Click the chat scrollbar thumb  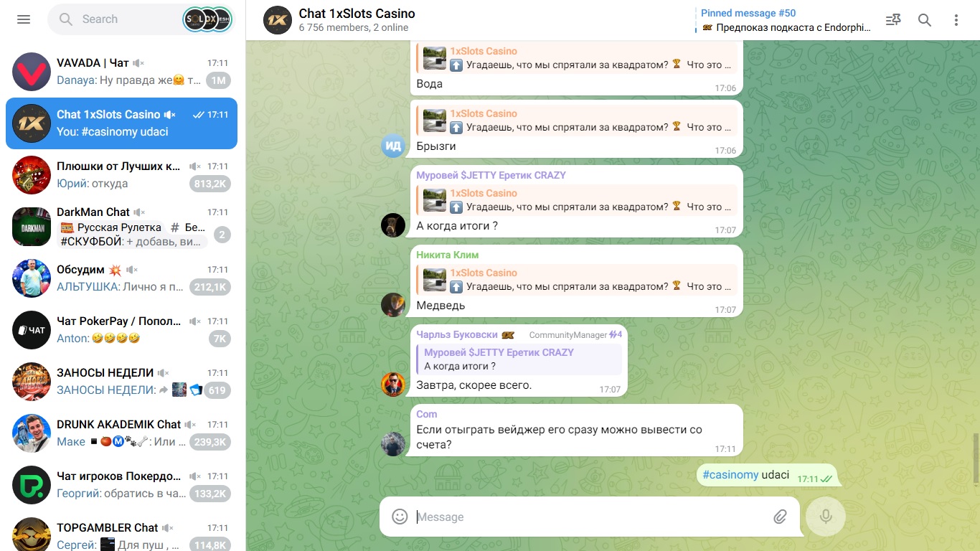[977, 459]
